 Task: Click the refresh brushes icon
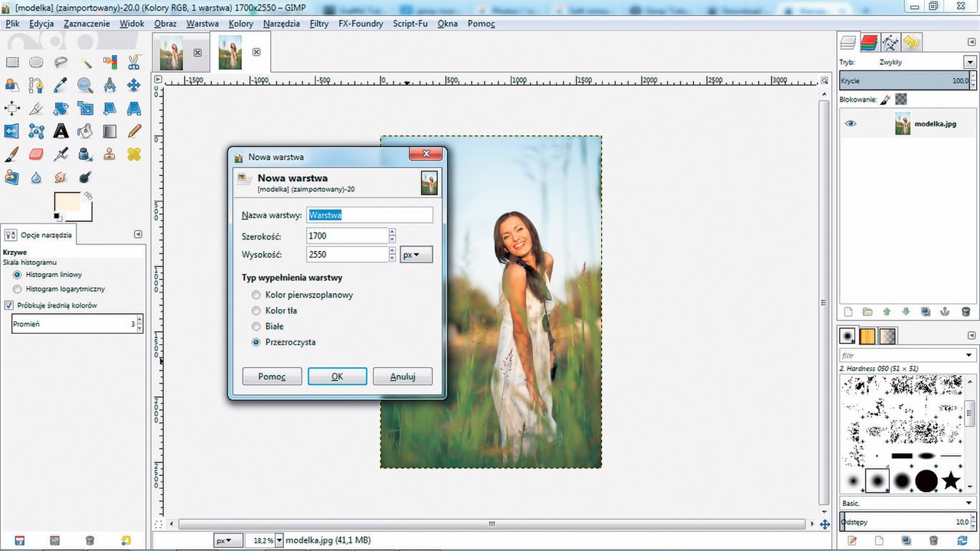pyautogui.click(x=964, y=541)
